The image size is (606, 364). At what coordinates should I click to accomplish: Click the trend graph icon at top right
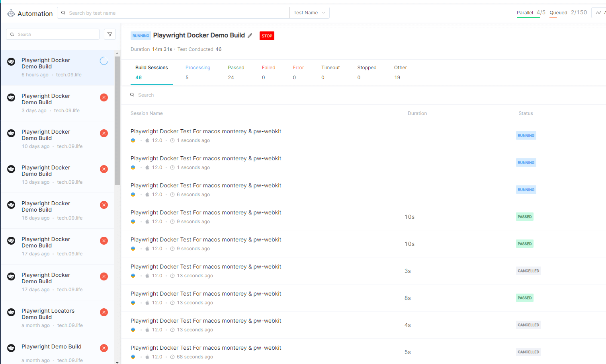[x=599, y=13]
